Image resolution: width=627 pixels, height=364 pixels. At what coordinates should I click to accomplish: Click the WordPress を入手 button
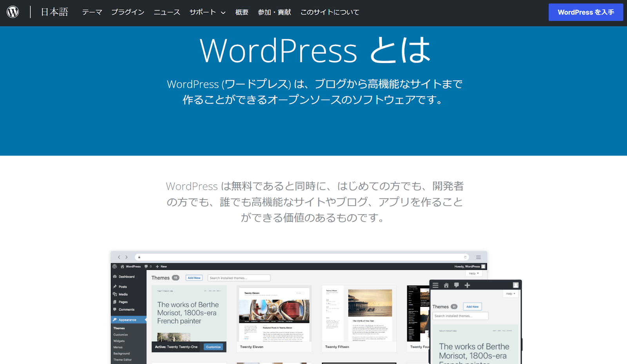[x=585, y=12]
